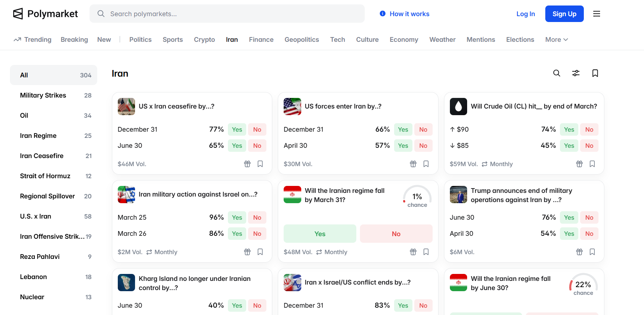
Task: Open the Geopolitics category tab
Action: [x=302, y=40]
